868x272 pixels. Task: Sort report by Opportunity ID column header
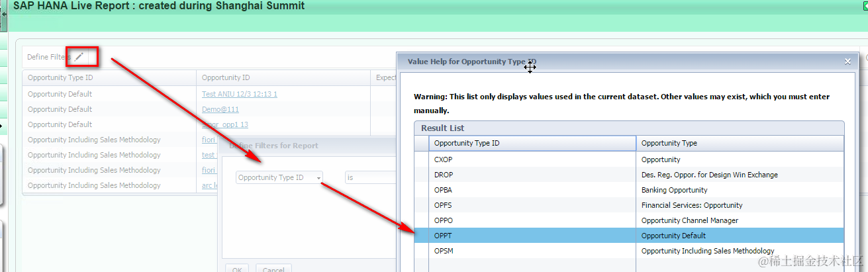(283, 77)
